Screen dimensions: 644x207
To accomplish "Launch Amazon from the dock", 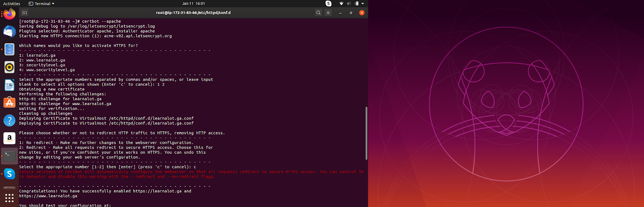I will 9,138.
